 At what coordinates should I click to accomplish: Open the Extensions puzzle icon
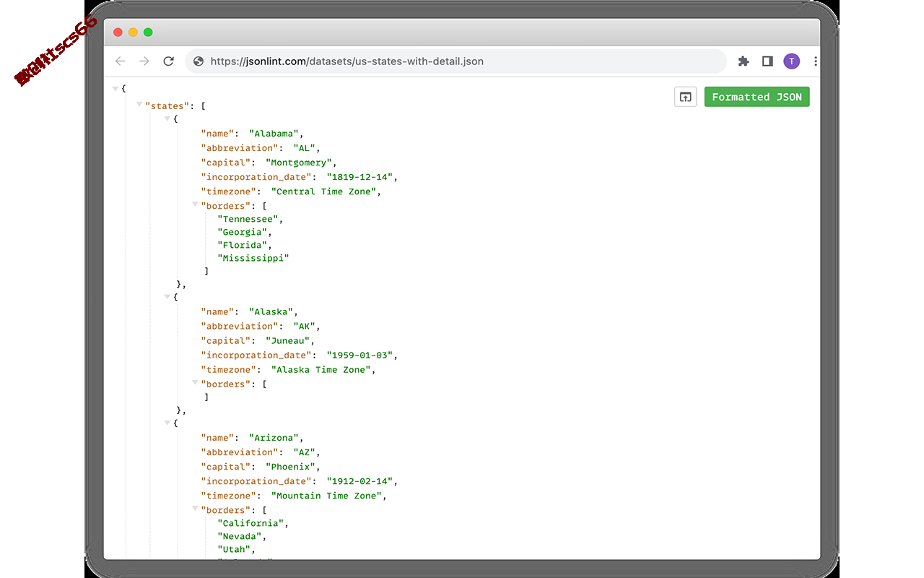click(x=744, y=61)
